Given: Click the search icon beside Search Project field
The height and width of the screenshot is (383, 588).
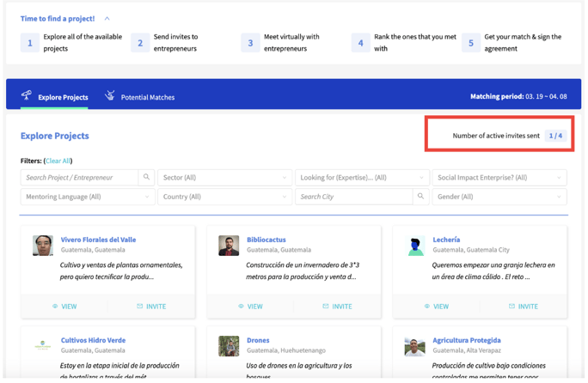Looking at the screenshot, I should (146, 178).
